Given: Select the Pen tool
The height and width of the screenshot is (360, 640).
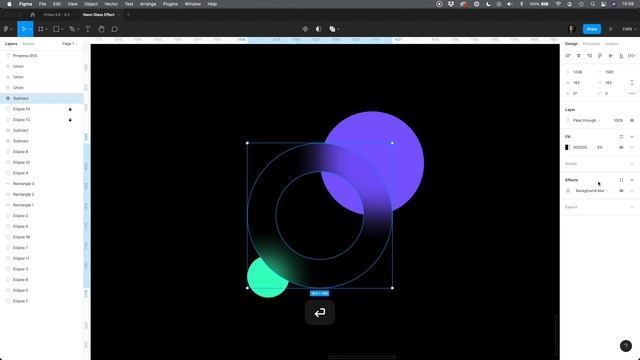Looking at the screenshot, I should point(72,29).
